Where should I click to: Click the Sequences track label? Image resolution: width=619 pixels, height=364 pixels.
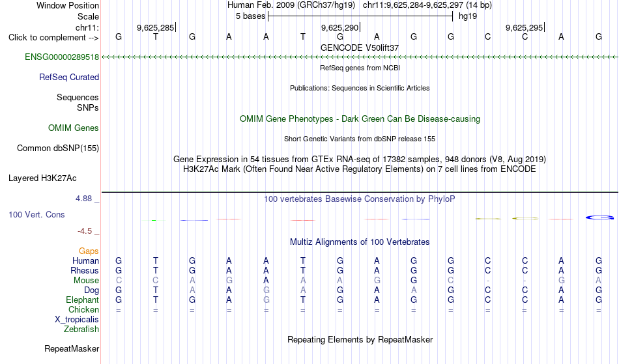click(x=78, y=98)
